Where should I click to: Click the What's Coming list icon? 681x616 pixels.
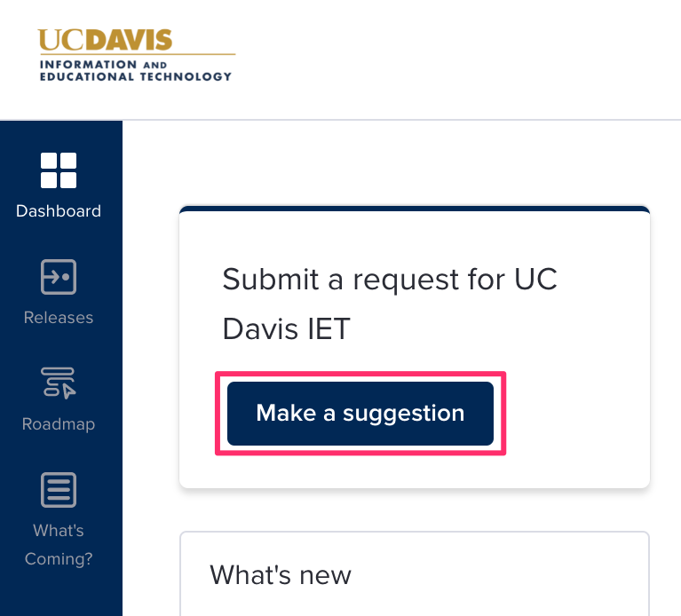(59, 490)
